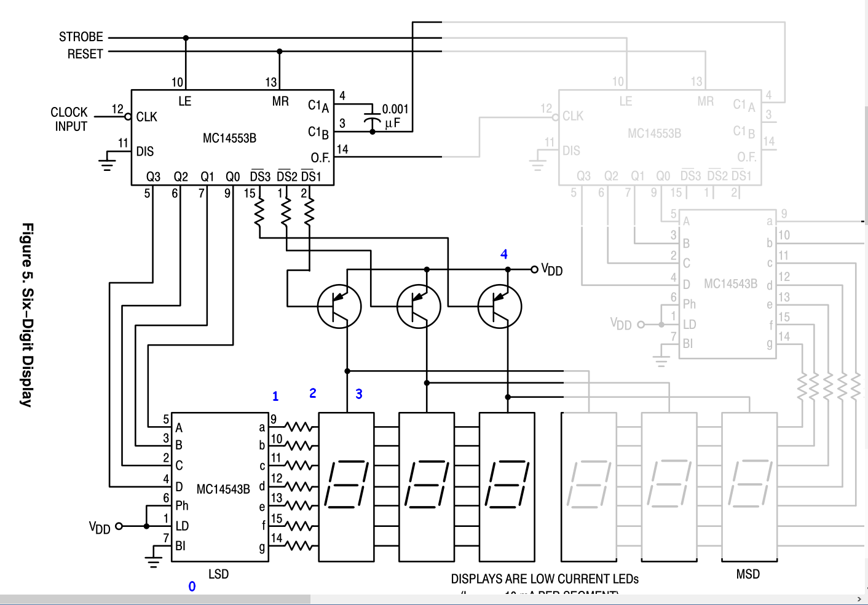Click the Q0 output label on black MC14553B

tap(233, 177)
